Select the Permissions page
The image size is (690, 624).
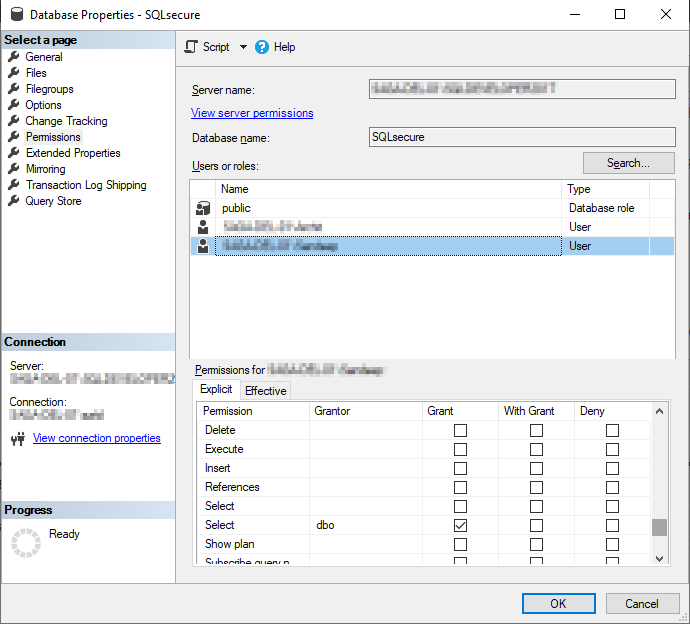53,137
